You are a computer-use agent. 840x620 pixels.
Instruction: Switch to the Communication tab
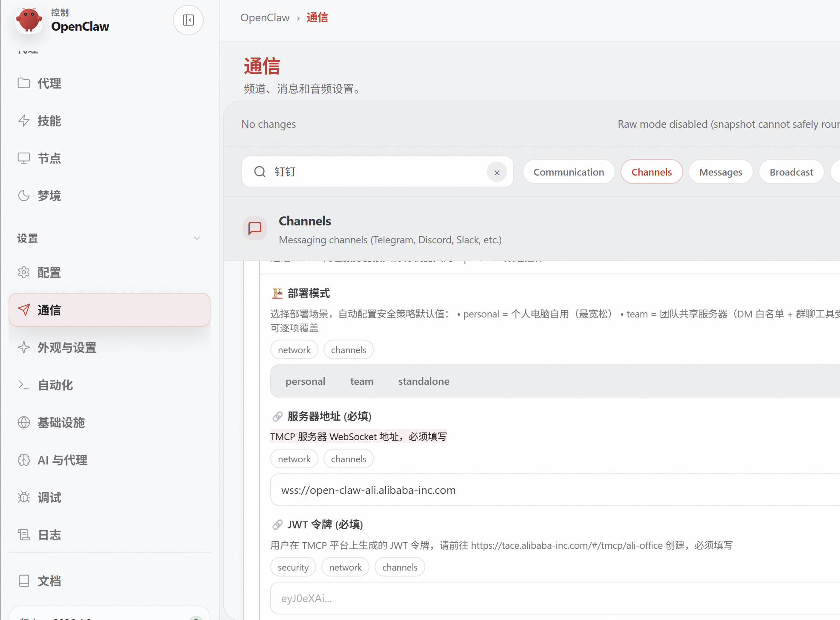point(569,172)
